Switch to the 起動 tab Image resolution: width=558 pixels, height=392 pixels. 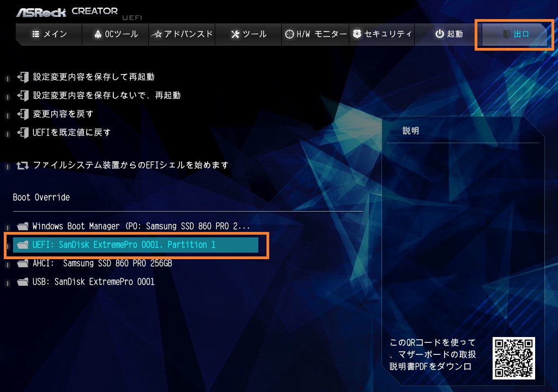448,34
